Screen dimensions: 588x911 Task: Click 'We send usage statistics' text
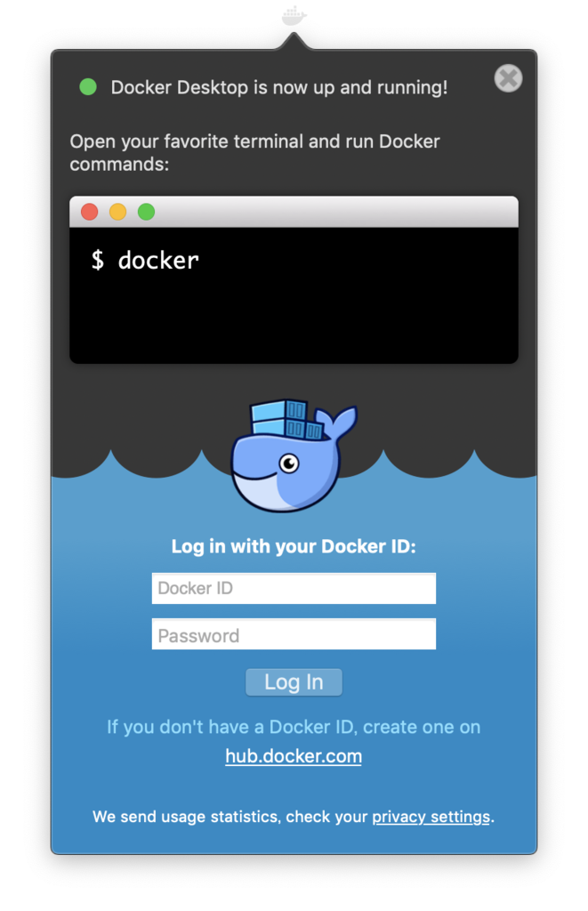tap(186, 817)
